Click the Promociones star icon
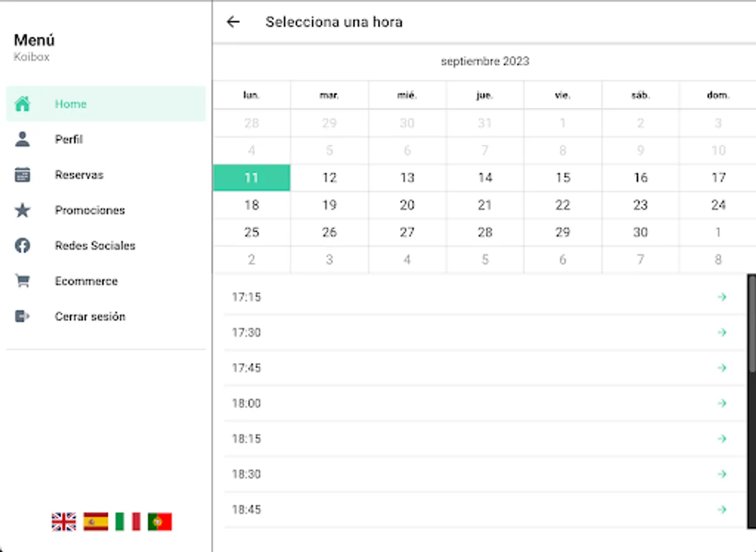 coord(23,210)
